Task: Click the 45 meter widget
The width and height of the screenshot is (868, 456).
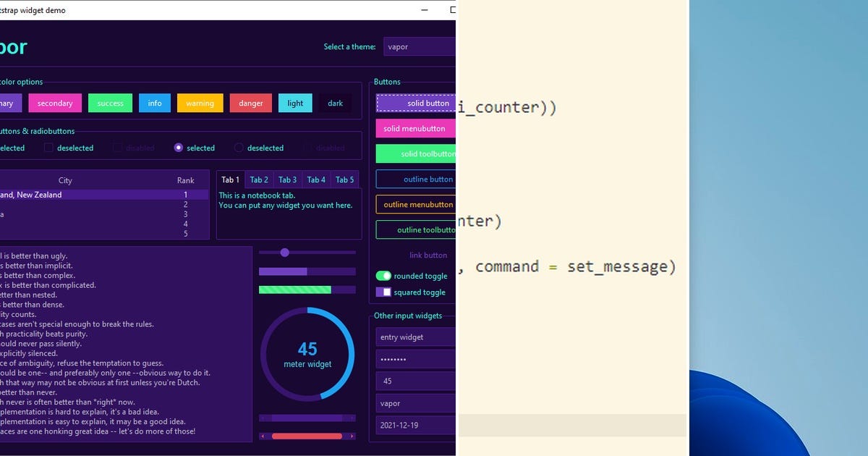Action: pyautogui.click(x=307, y=355)
